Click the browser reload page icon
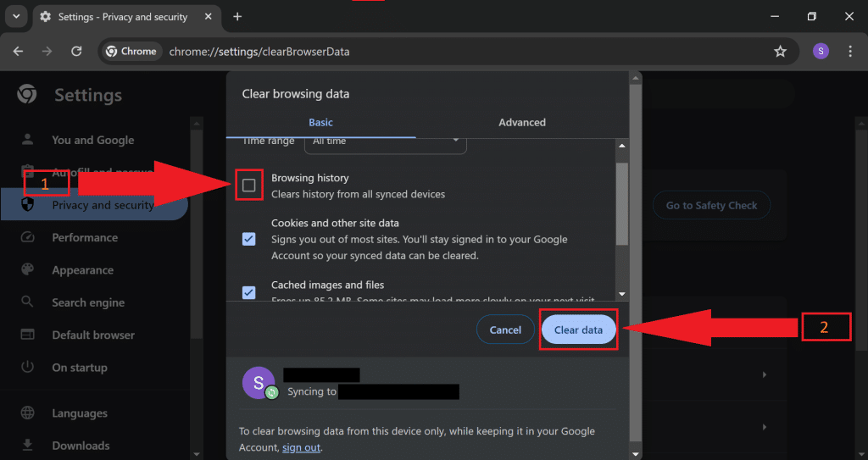 tap(76, 52)
